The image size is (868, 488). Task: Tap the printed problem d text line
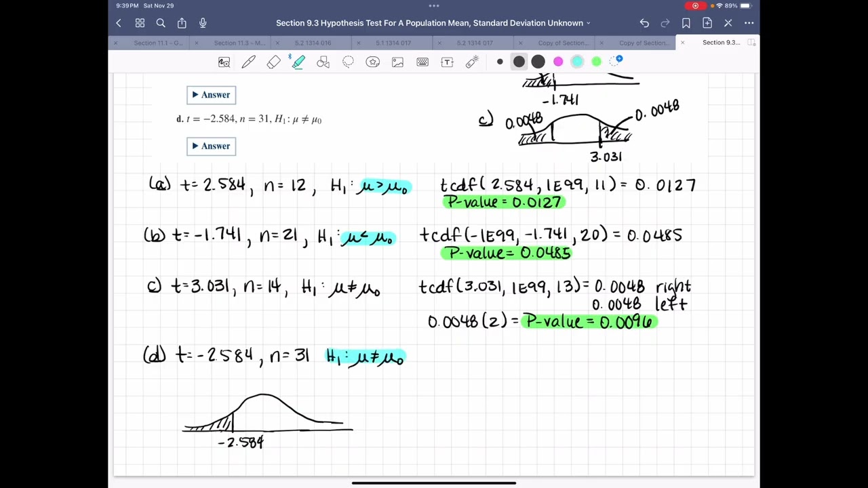(x=249, y=119)
